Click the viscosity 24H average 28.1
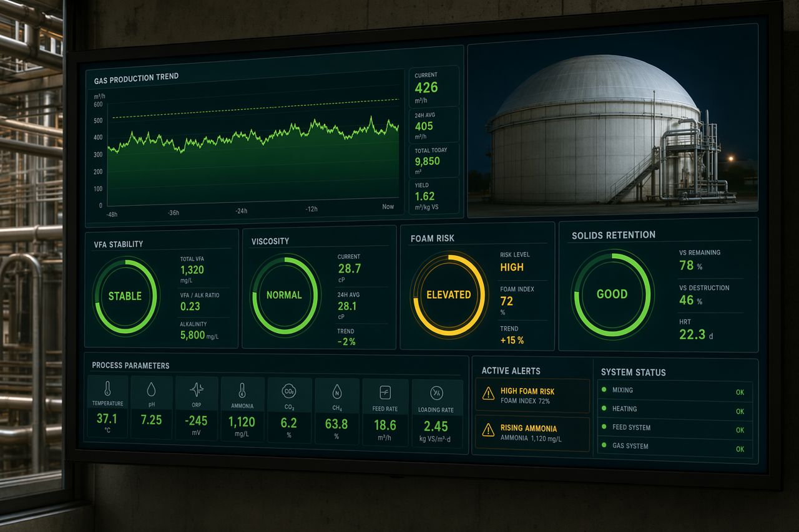 pos(348,306)
